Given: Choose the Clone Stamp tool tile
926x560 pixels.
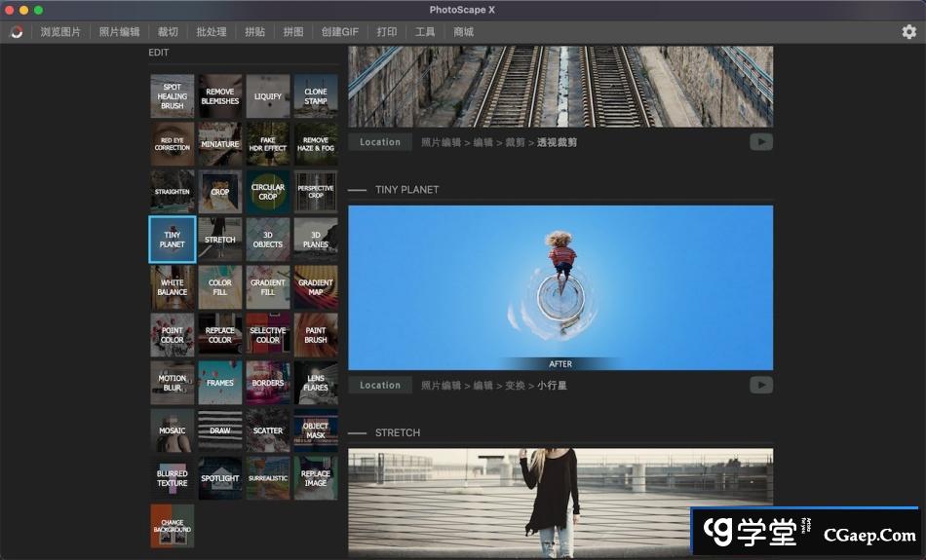Looking at the screenshot, I should [316, 96].
